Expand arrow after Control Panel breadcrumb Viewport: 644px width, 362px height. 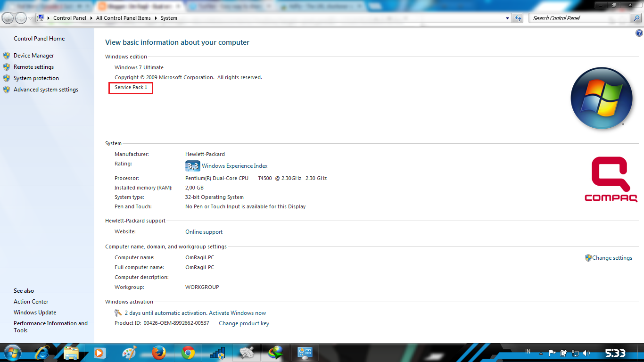click(x=91, y=18)
